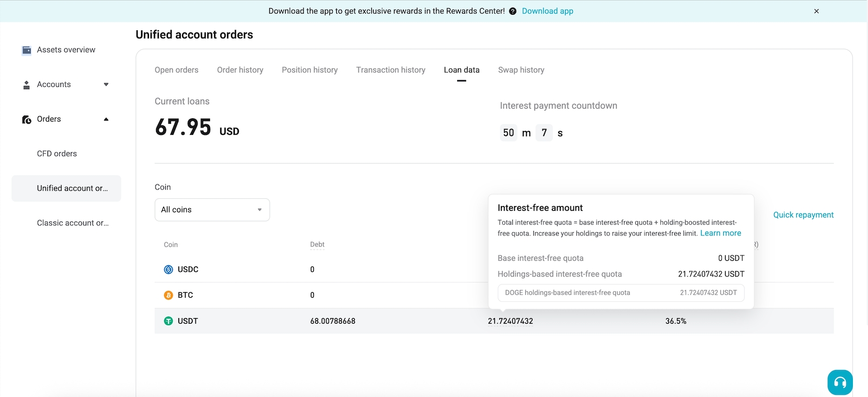Screen dimensions: 868x397
Task: Click the USDC coin icon
Action: coord(168,270)
